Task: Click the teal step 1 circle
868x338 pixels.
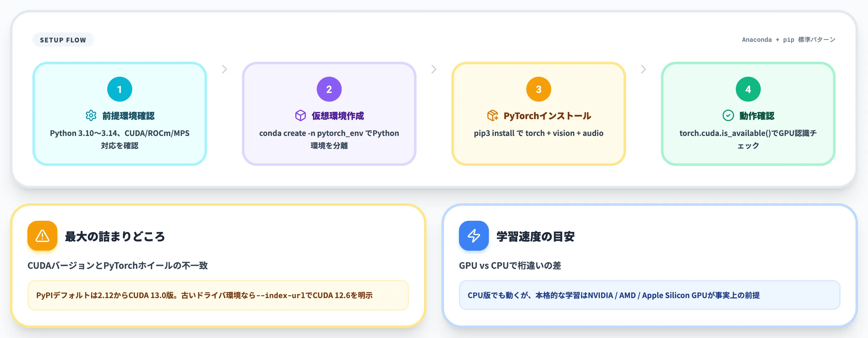Action: (x=120, y=89)
